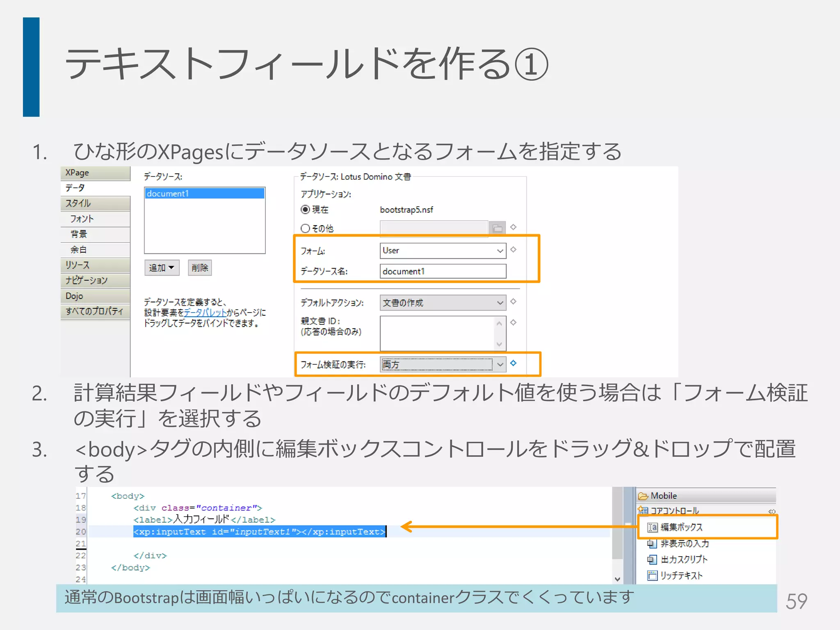Open the XPage properties tab
Viewport: 840px width, 630px height.
[x=95, y=173]
